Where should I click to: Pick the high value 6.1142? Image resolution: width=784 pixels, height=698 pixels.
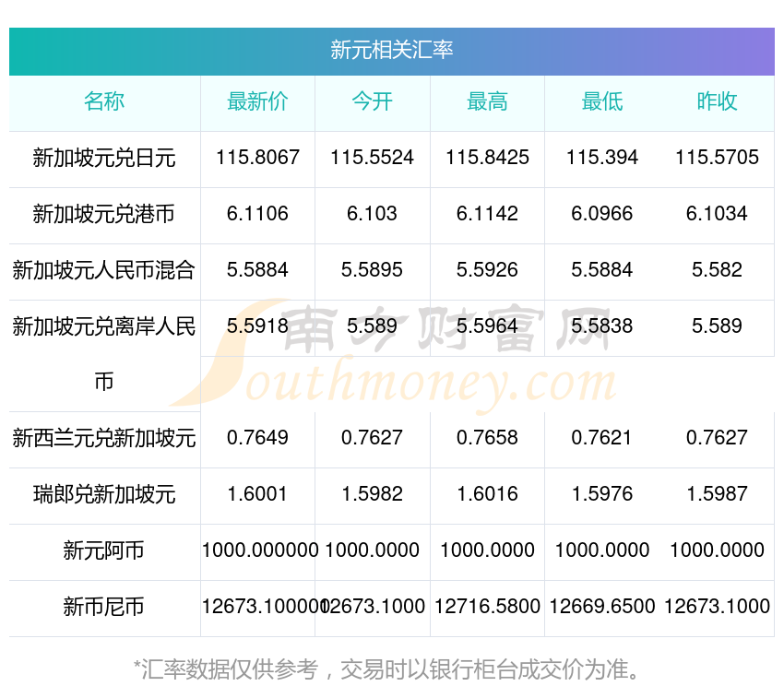tap(487, 214)
